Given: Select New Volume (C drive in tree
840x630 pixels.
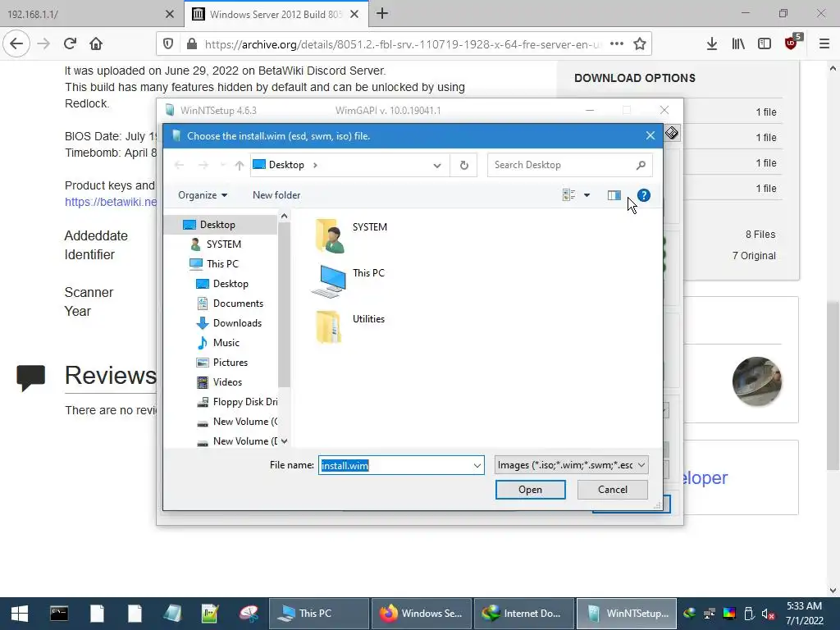Looking at the screenshot, I should pos(237,422).
